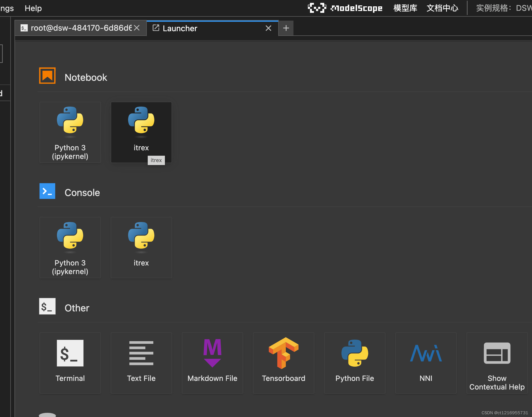Open NNI launcher
This screenshot has height=417, width=532.
pyautogui.click(x=426, y=363)
